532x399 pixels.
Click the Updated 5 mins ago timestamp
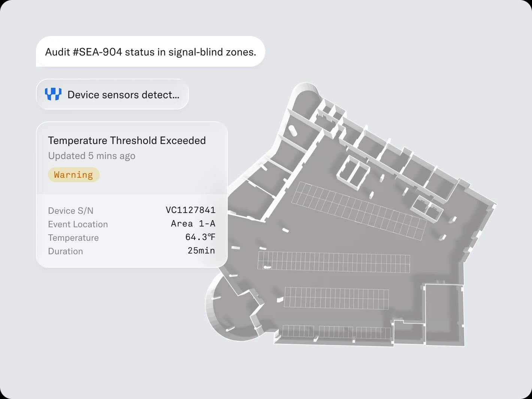point(92,156)
